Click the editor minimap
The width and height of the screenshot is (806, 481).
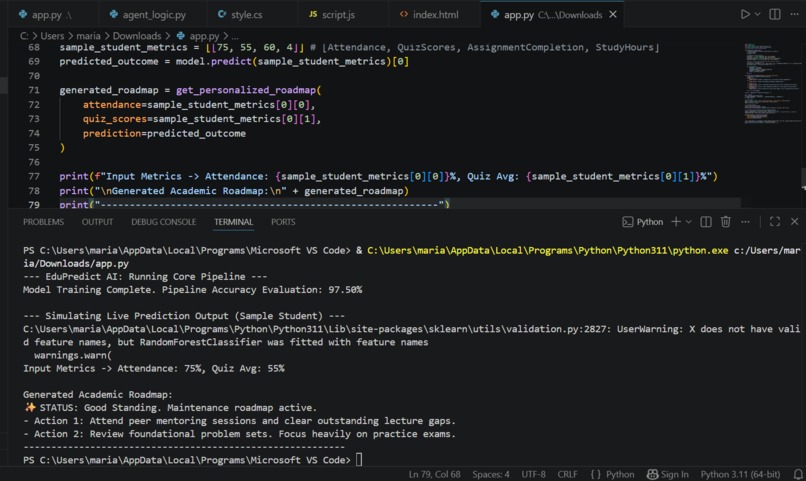click(772, 83)
